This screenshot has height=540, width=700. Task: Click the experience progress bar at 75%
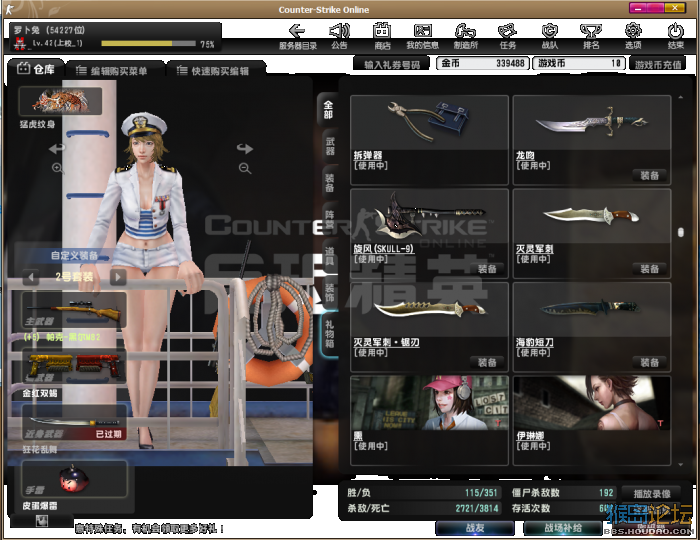click(x=148, y=44)
